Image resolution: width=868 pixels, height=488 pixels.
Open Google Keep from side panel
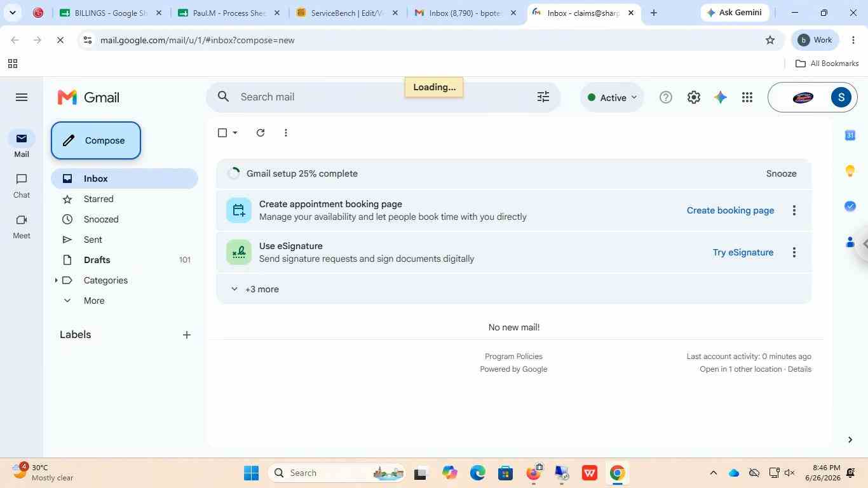click(x=850, y=170)
